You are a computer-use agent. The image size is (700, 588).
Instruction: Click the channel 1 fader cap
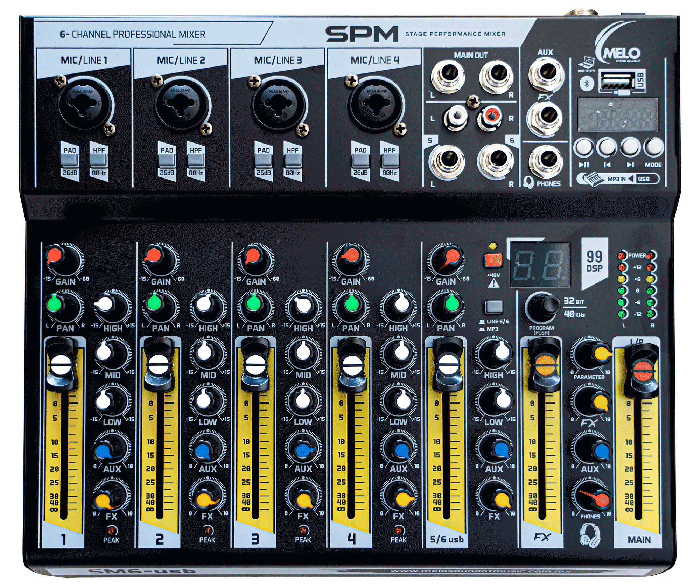click(x=62, y=365)
